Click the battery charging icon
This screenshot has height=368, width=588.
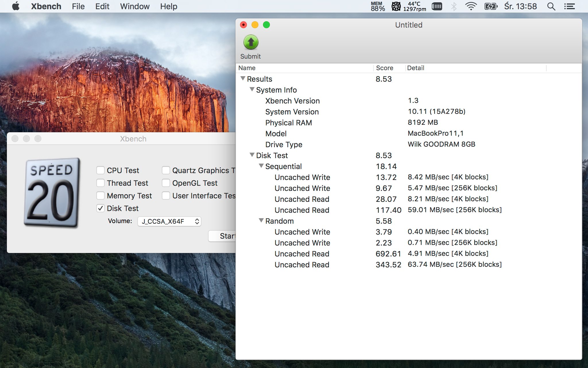491,6
